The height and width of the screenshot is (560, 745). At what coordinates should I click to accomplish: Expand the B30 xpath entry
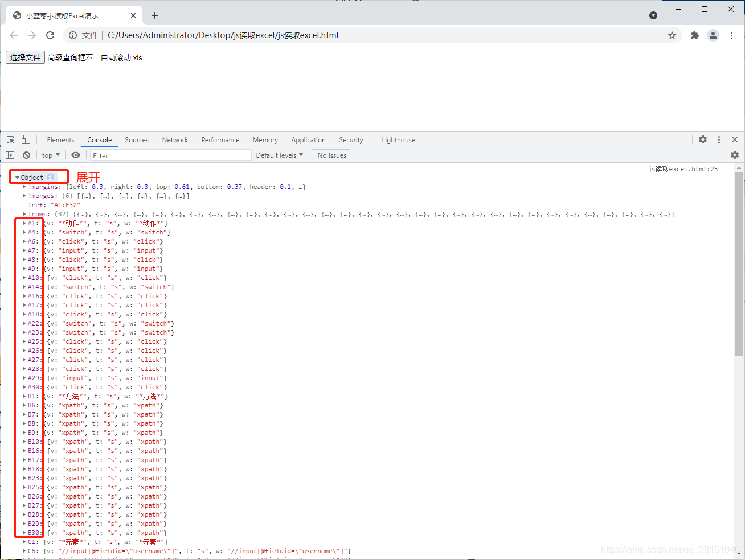pyautogui.click(x=24, y=533)
